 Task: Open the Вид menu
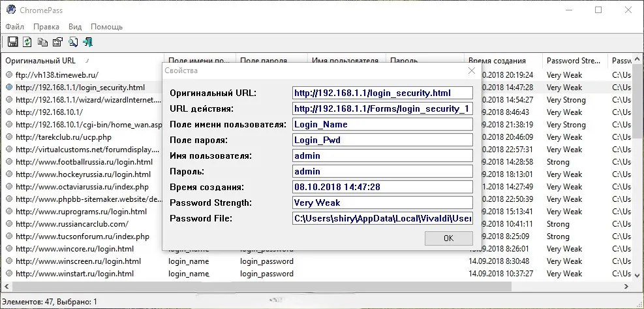click(75, 27)
